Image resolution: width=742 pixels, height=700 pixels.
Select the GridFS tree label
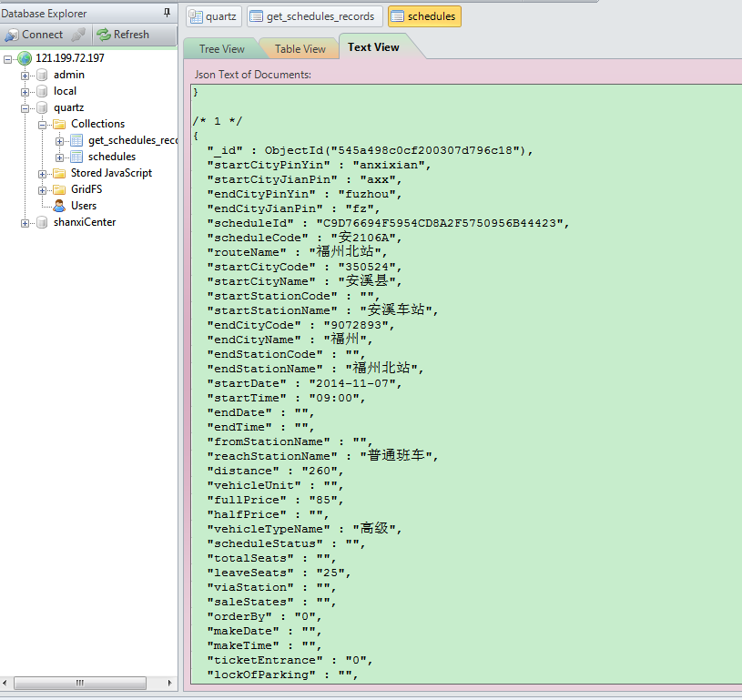click(86, 189)
